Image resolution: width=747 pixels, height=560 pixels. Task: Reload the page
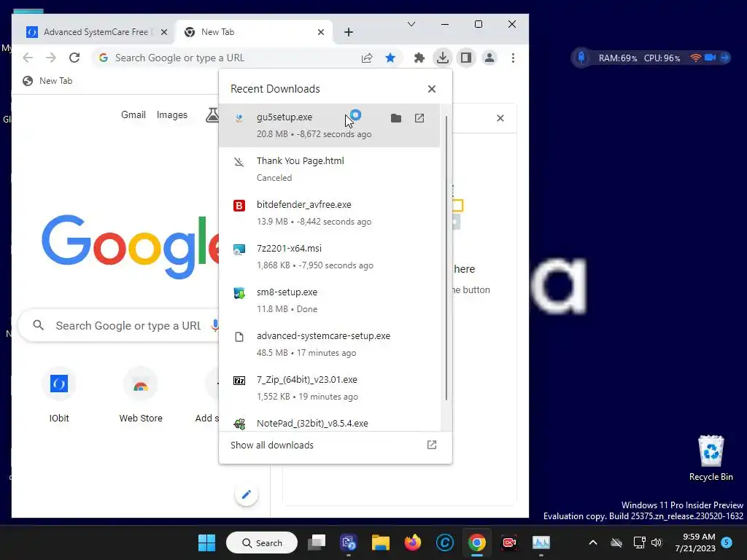(74, 58)
